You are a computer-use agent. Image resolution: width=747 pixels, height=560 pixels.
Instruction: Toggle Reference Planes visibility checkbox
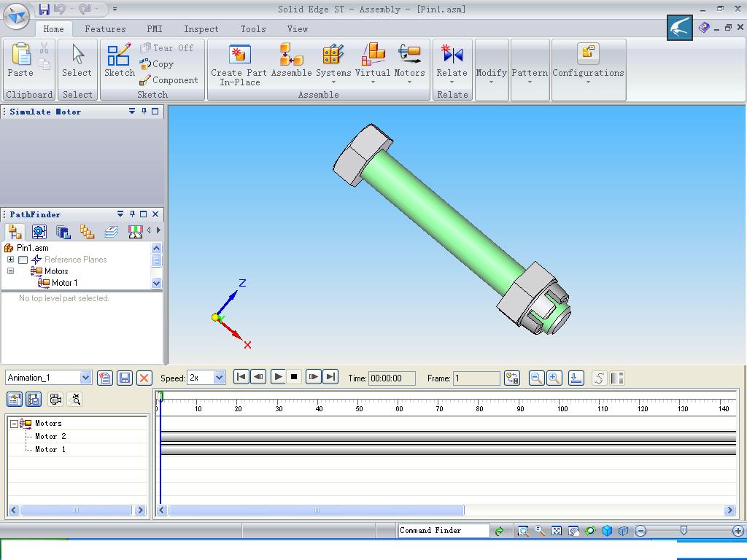click(x=23, y=260)
